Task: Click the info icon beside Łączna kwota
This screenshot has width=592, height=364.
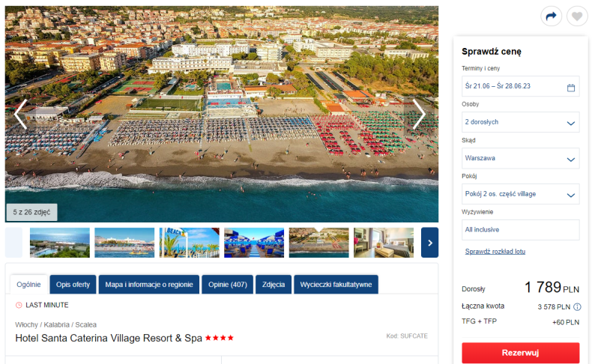Action: point(577,306)
